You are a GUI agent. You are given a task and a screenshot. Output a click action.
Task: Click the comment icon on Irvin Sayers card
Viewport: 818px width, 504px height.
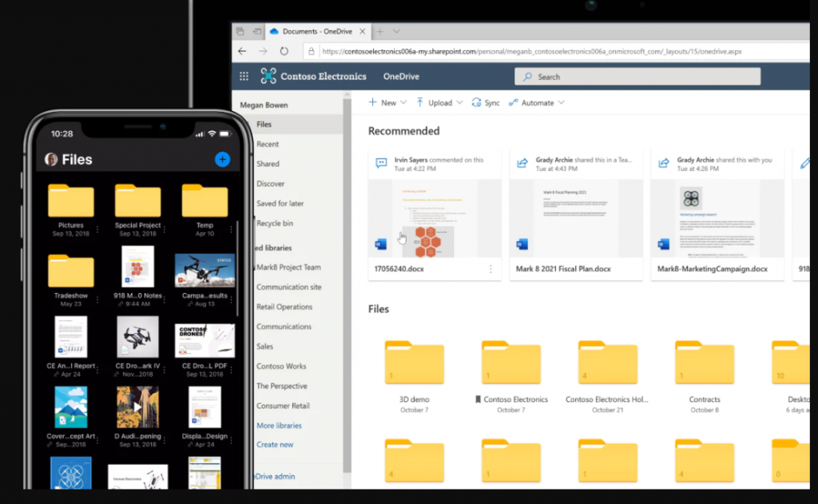pos(383,163)
